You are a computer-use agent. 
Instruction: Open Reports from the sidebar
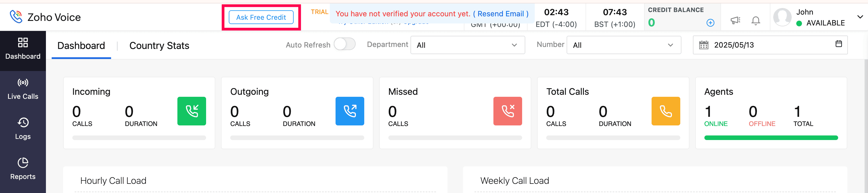pos(23,169)
